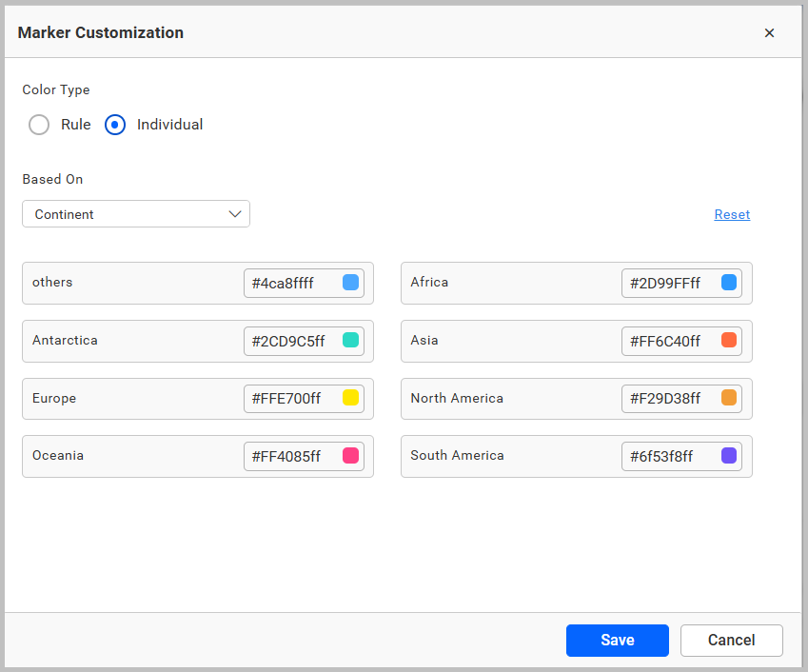Cancel the marker customization
This screenshot has width=808, height=672.
731,640
